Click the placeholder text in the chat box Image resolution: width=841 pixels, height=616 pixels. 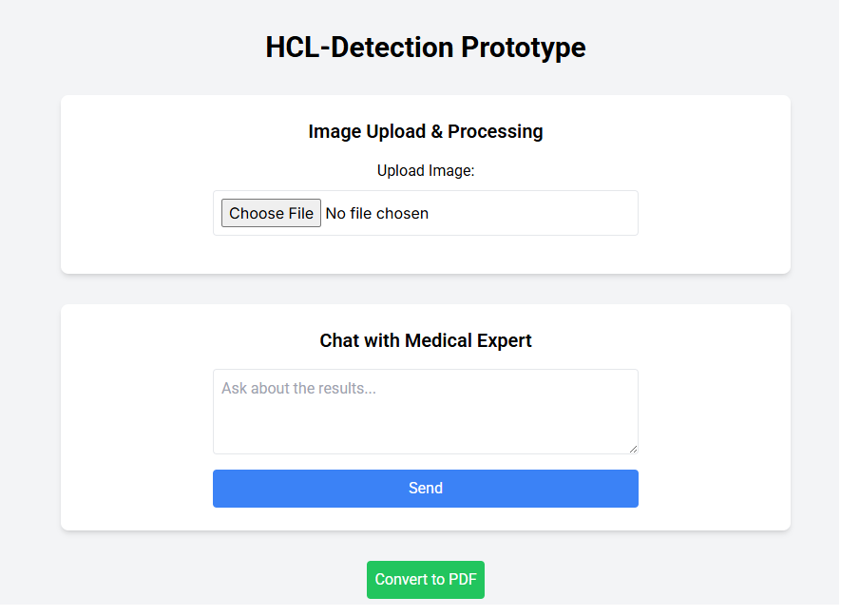point(298,389)
